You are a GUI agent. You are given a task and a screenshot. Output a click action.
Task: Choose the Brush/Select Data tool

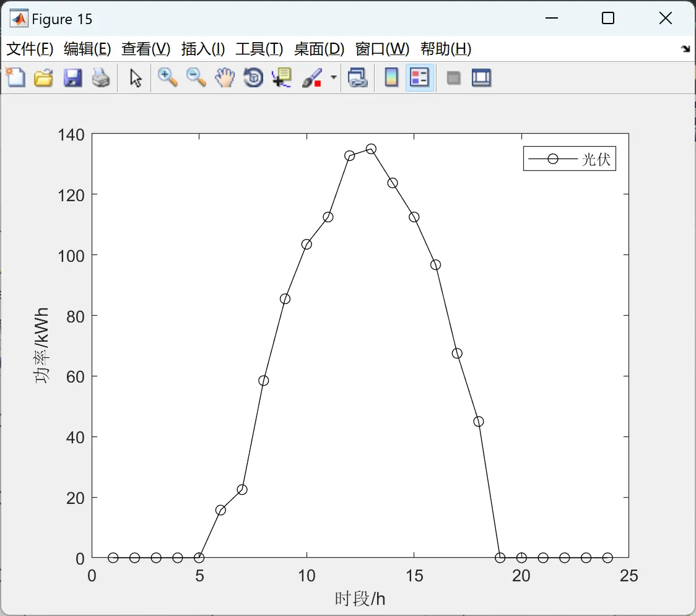coord(312,77)
